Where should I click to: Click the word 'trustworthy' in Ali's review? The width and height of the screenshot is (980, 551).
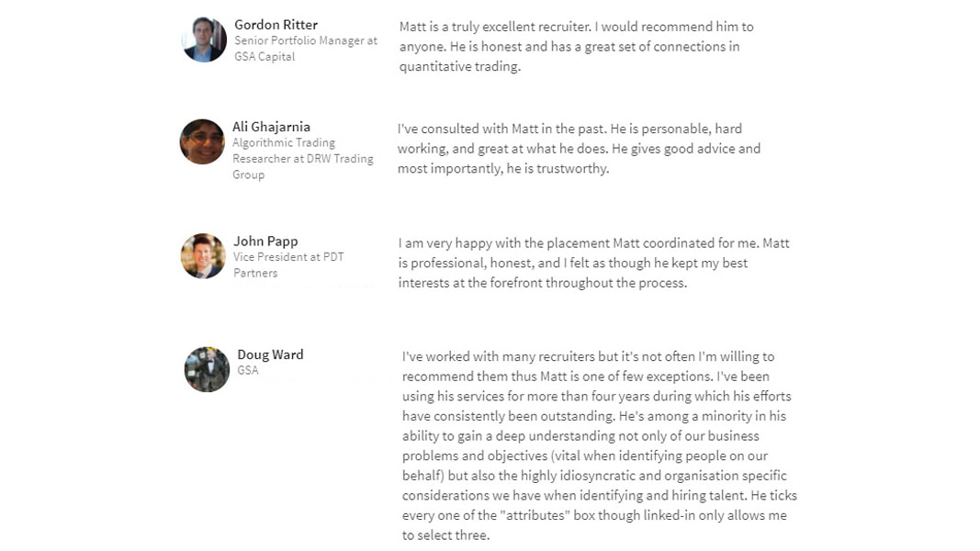[x=572, y=169]
